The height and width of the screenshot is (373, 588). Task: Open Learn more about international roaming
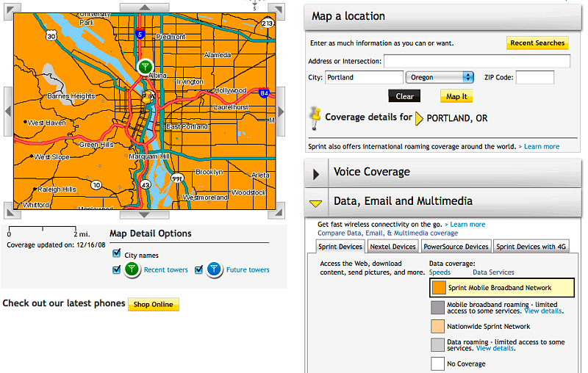tap(542, 146)
